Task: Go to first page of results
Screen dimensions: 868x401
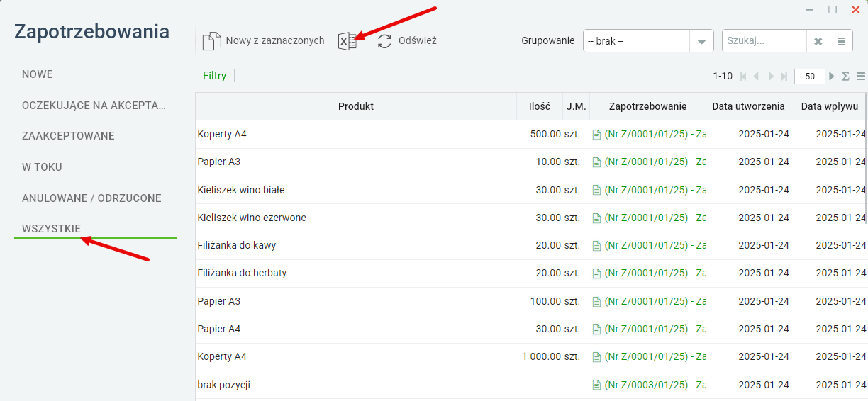Action: 743,76
